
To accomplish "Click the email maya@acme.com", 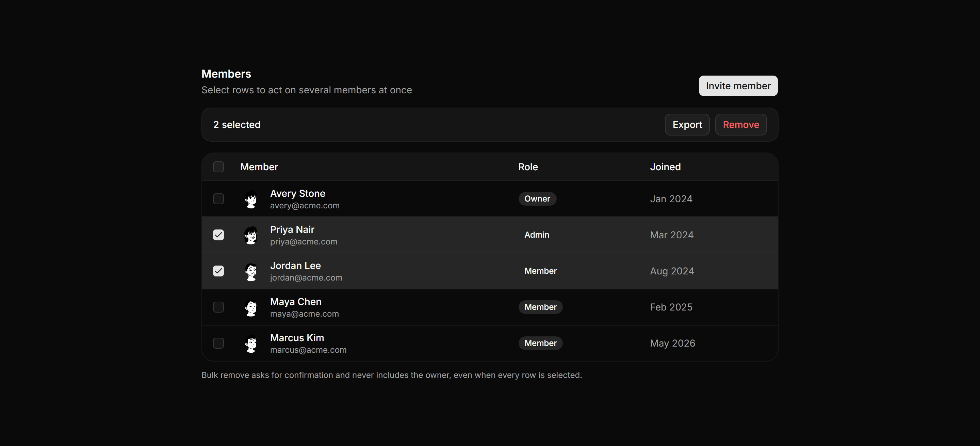I will coord(304,314).
